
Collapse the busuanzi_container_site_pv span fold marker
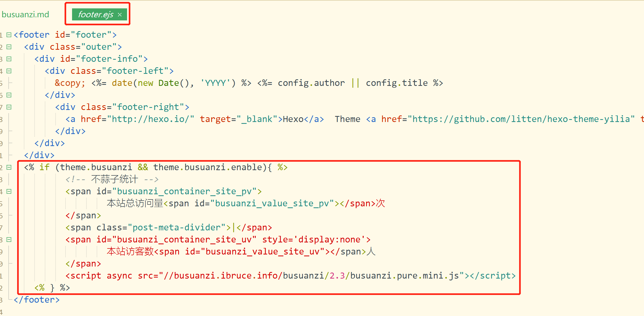pos(9,191)
